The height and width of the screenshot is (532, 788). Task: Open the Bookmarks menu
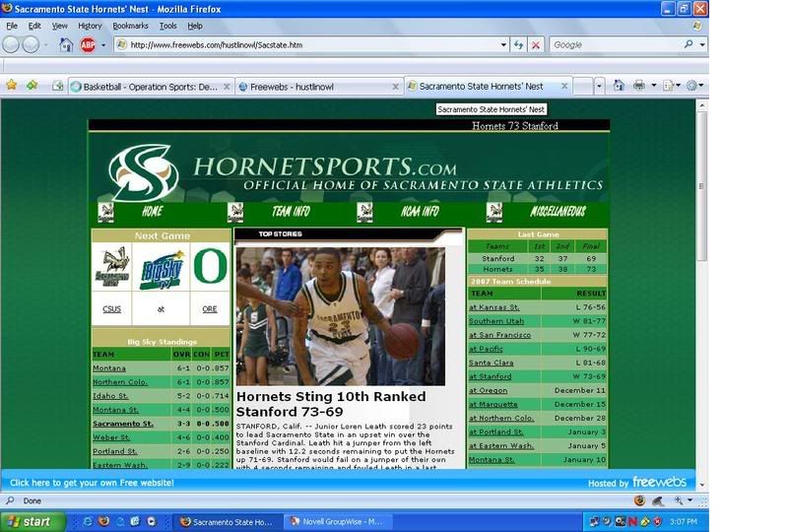pyautogui.click(x=130, y=26)
